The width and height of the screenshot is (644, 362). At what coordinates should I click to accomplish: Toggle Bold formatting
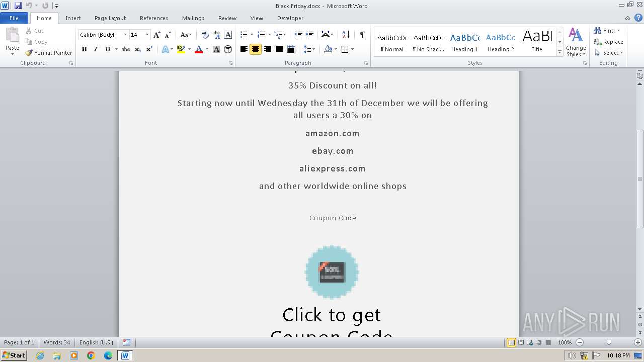pyautogui.click(x=84, y=49)
